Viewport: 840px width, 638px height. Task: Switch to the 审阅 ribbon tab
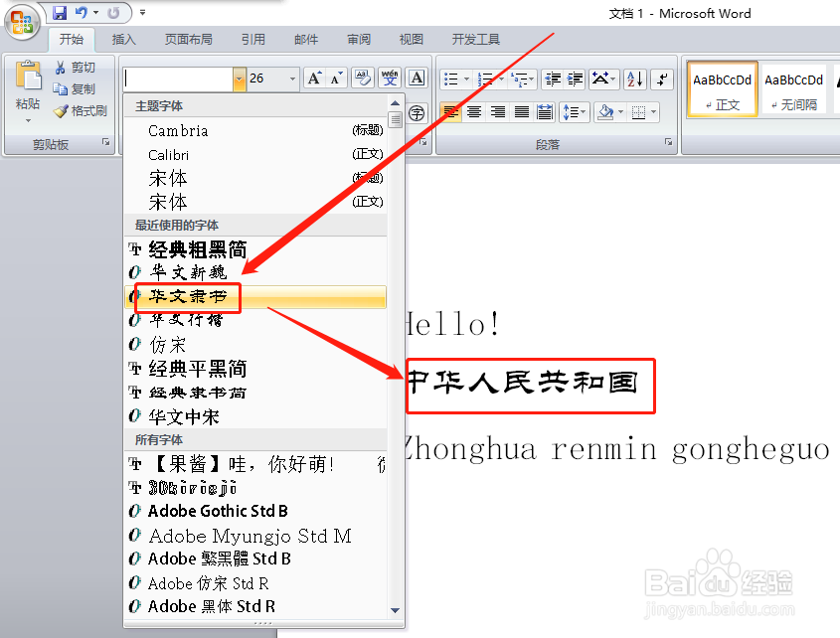click(x=358, y=40)
